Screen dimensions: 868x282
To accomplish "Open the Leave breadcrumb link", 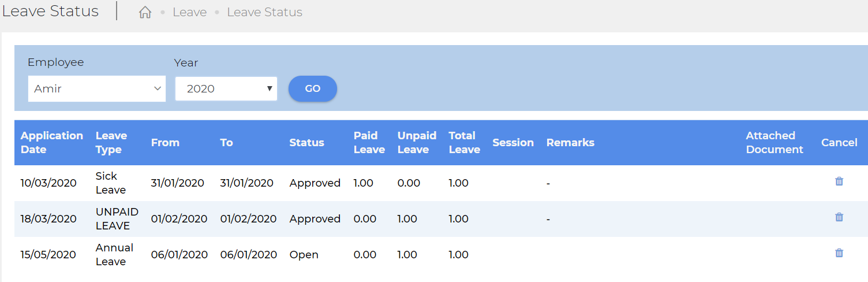I will pyautogui.click(x=190, y=12).
